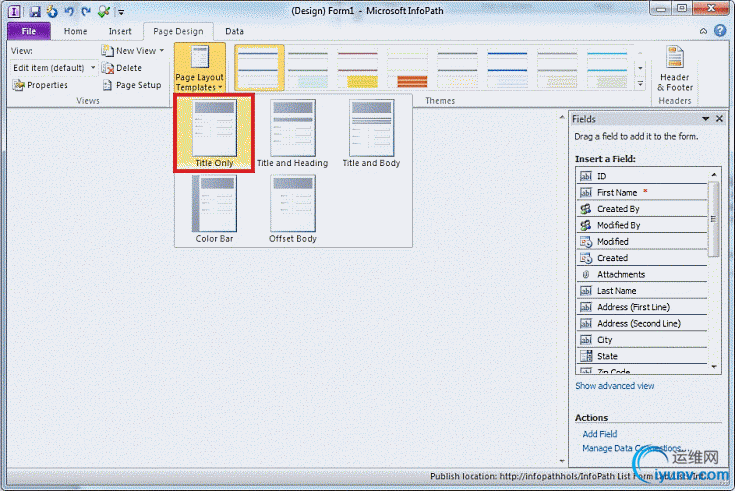Click the Show advanced view link
Screen dimensions: 735x491
615,386
